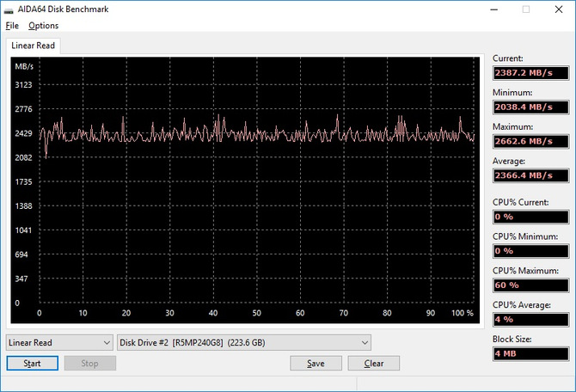Minimize the AIDA64 Disk Benchmark window
The height and width of the screenshot is (392, 576).
494,9
